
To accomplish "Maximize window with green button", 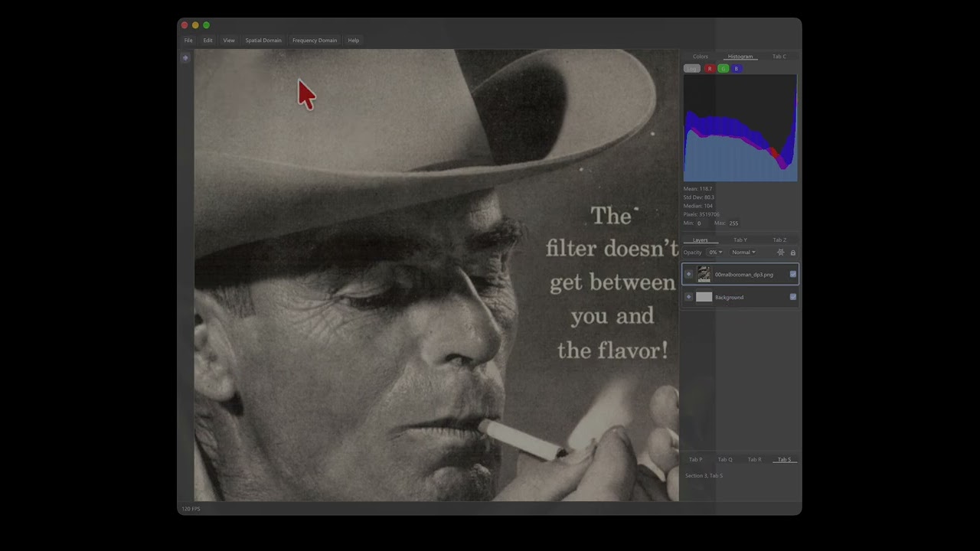I will [206, 25].
